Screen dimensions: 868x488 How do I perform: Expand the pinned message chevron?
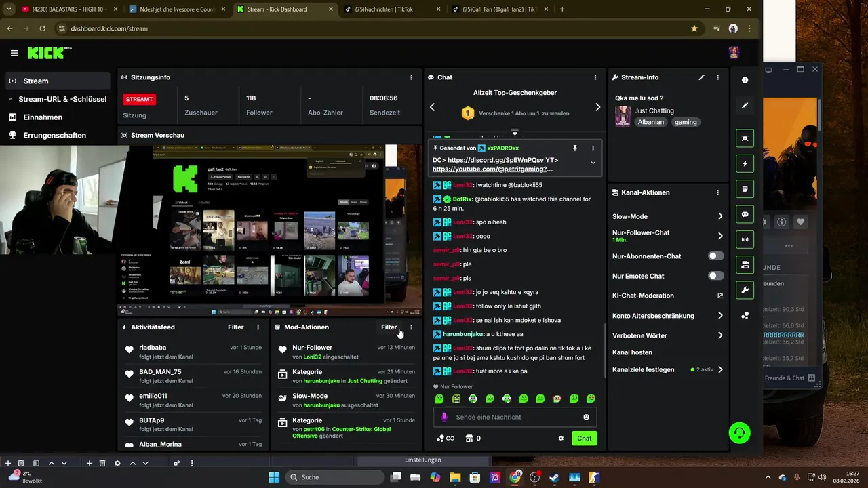593,163
